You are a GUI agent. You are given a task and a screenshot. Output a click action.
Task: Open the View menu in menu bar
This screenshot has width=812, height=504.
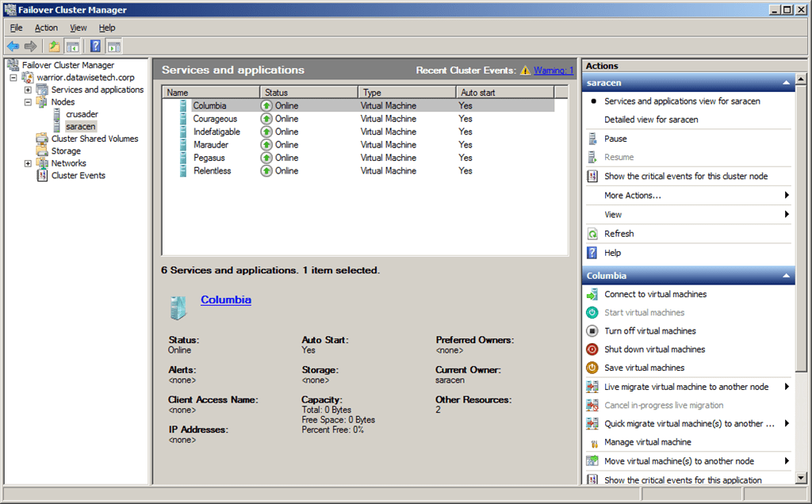[x=79, y=28]
